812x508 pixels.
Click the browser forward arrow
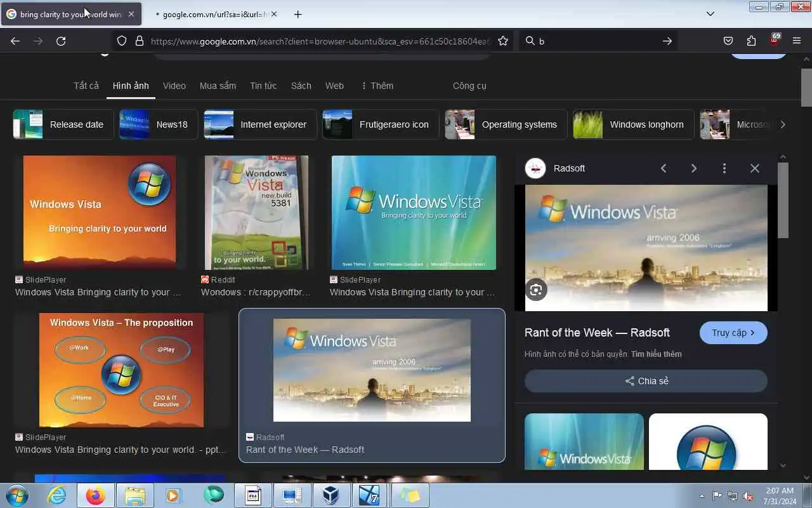coord(38,41)
